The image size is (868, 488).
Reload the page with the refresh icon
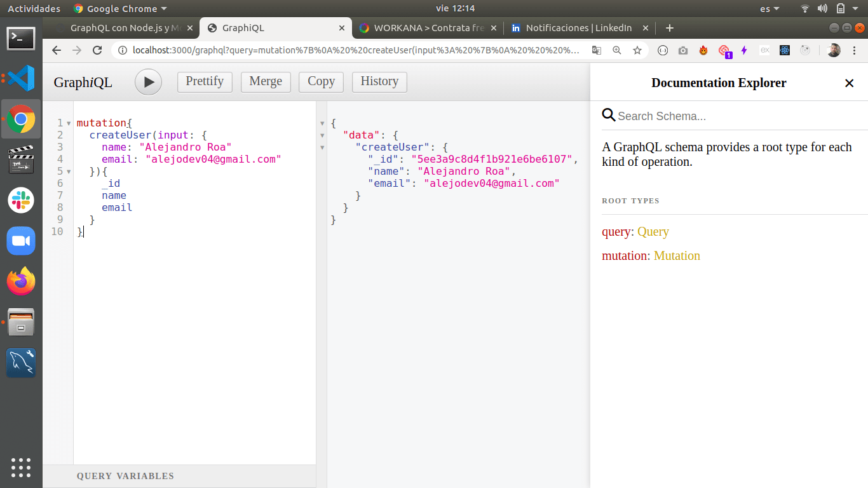coord(97,50)
